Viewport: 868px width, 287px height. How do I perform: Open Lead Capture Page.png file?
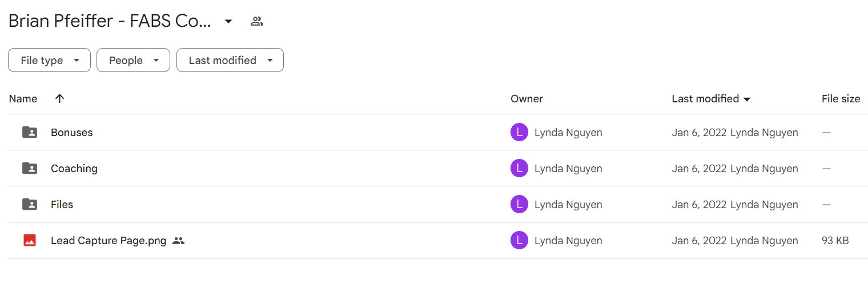[x=108, y=241]
